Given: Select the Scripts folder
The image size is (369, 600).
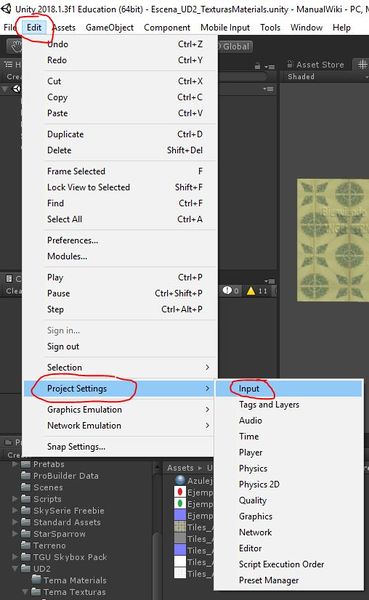Looking at the screenshot, I should (x=47, y=499).
